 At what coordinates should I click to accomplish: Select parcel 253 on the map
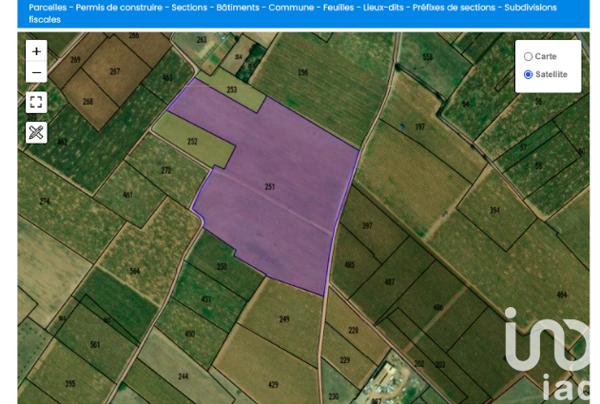pos(232,90)
